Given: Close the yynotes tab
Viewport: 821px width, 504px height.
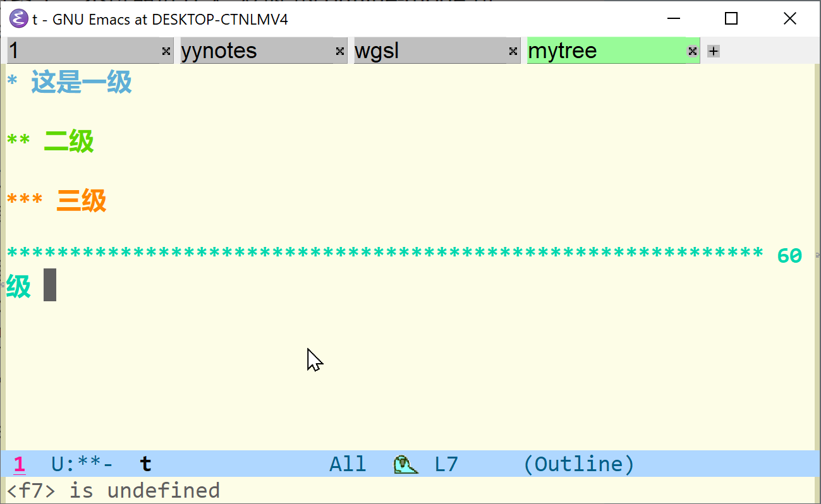Looking at the screenshot, I should (340, 51).
